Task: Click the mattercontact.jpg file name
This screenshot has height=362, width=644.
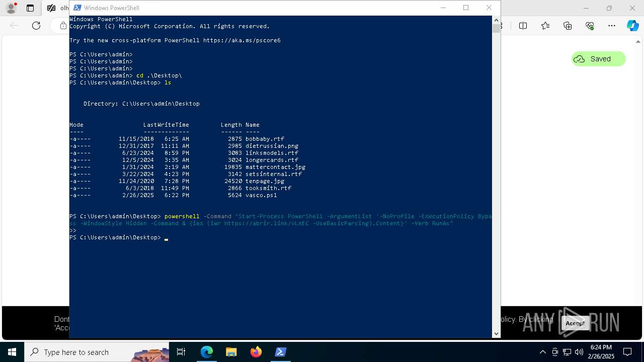Action: coord(275,167)
